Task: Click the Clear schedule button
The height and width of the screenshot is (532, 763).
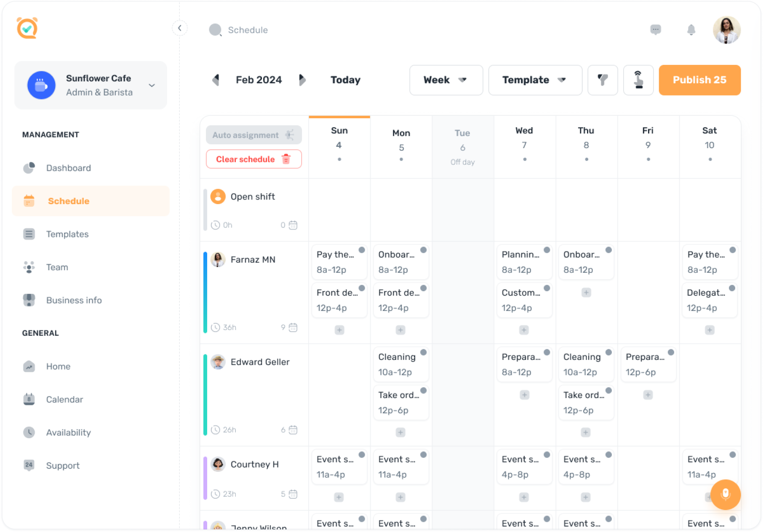Action: [253, 159]
